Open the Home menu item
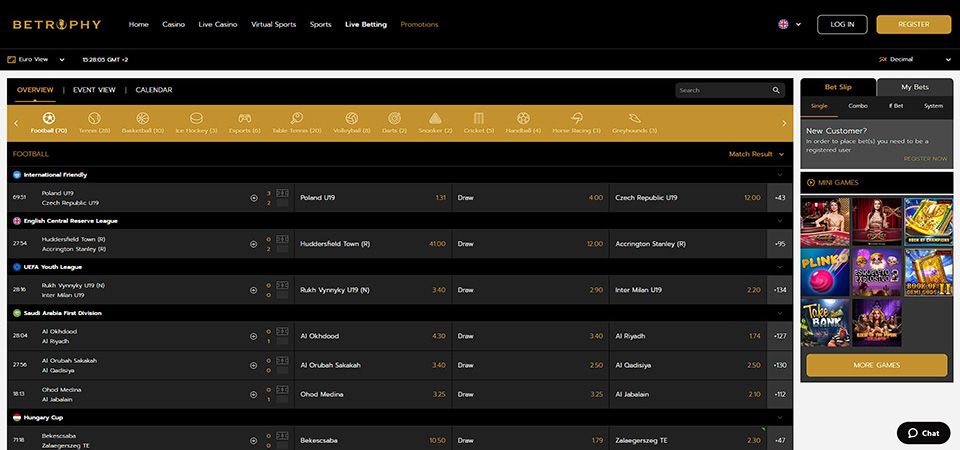 [138, 24]
